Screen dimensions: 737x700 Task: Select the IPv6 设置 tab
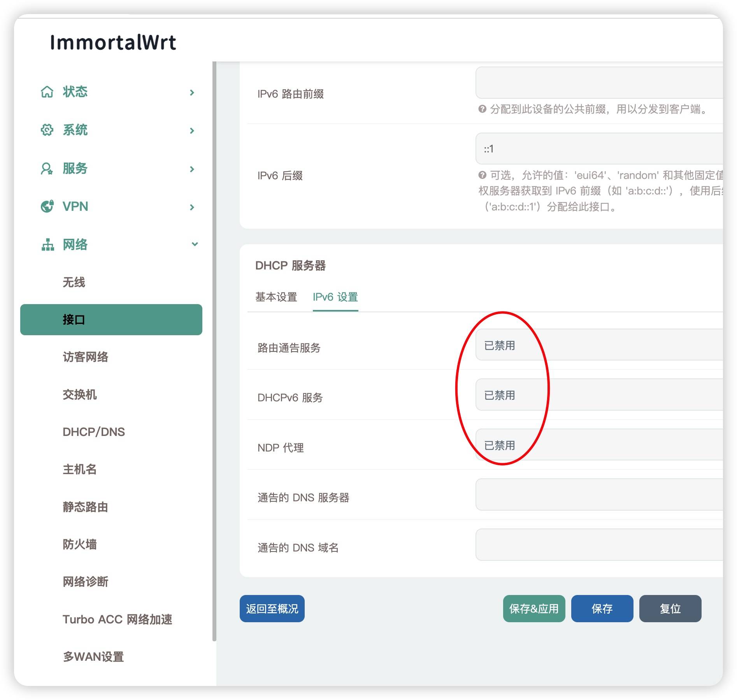(x=335, y=297)
